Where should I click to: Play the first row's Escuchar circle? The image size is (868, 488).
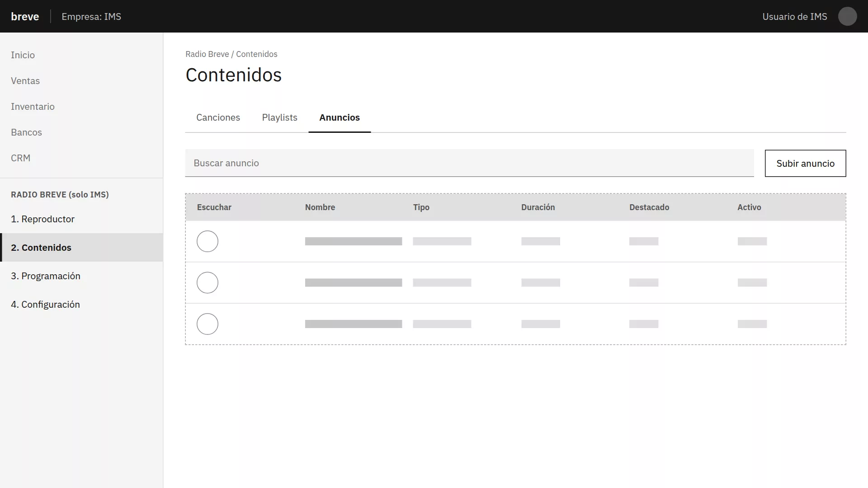(208, 241)
